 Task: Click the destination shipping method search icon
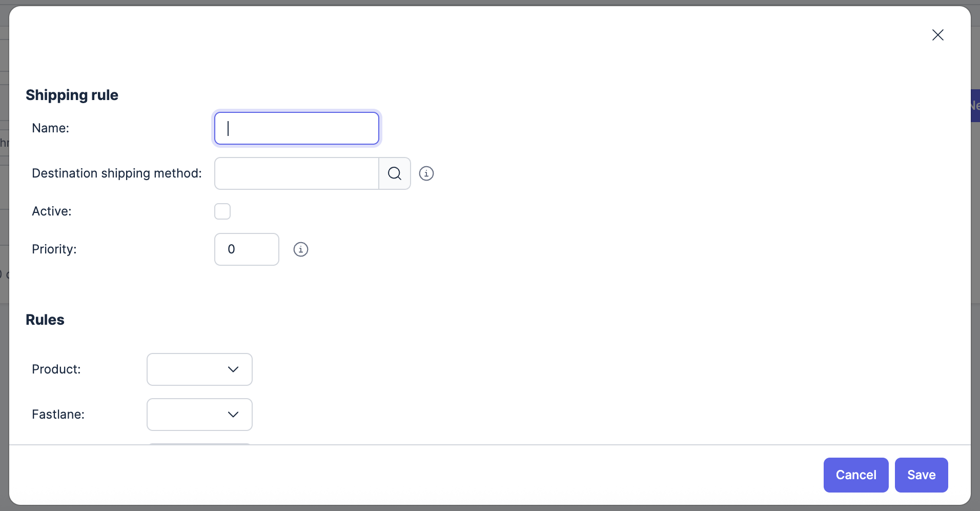coord(394,173)
